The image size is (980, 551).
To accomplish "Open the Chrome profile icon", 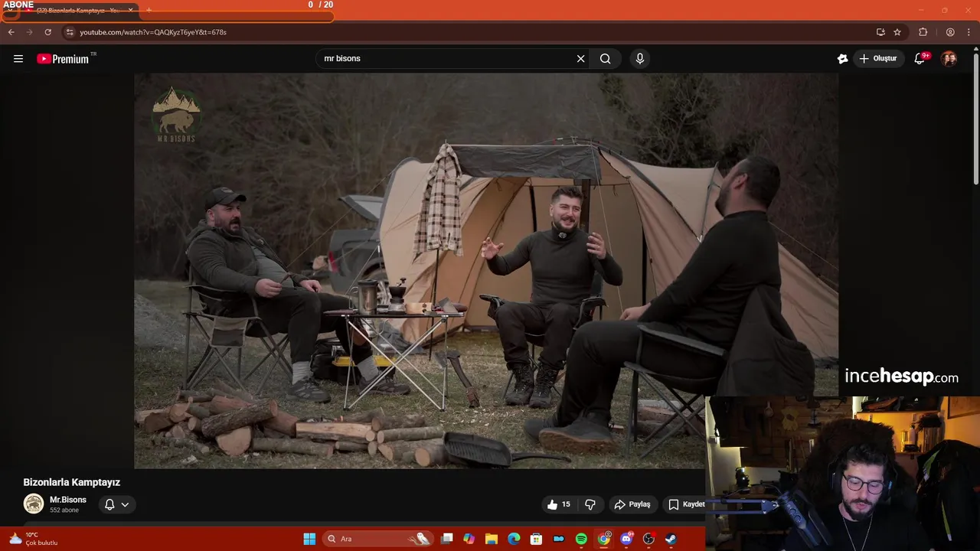I will coord(950,32).
